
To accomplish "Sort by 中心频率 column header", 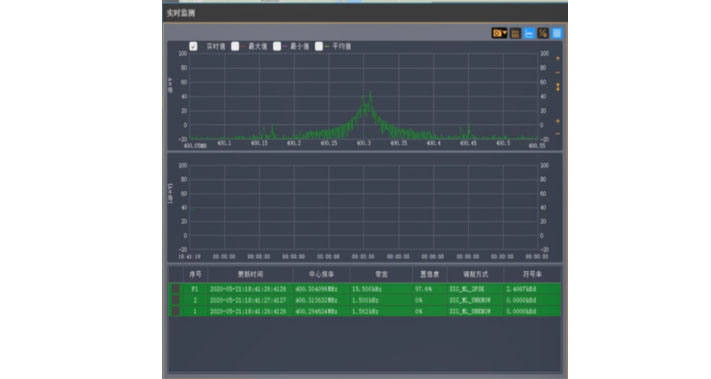I will (321, 274).
